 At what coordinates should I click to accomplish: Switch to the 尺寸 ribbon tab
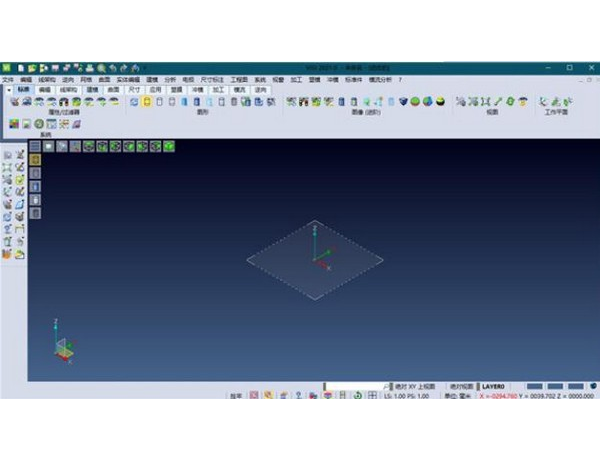tap(134, 90)
